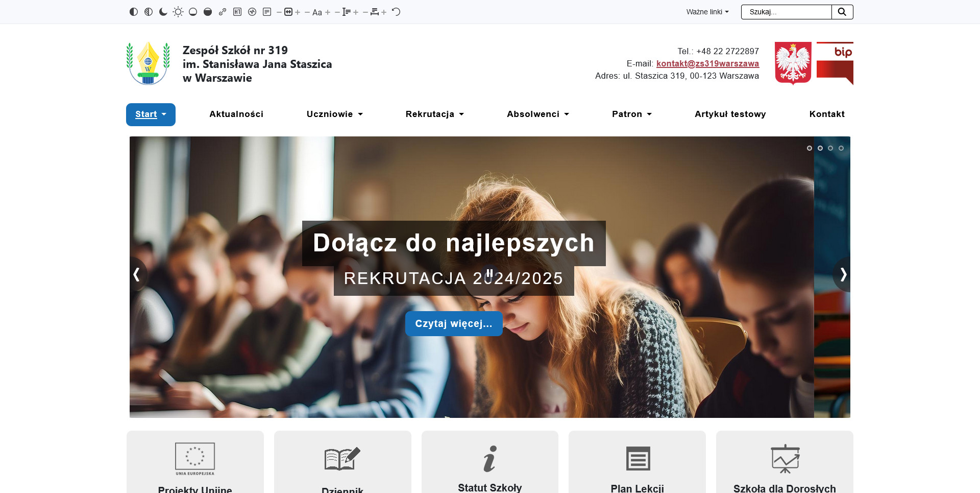Click the kontakt email address link
Image resolution: width=980 pixels, height=493 pixels.
click(x=707, y=63)
